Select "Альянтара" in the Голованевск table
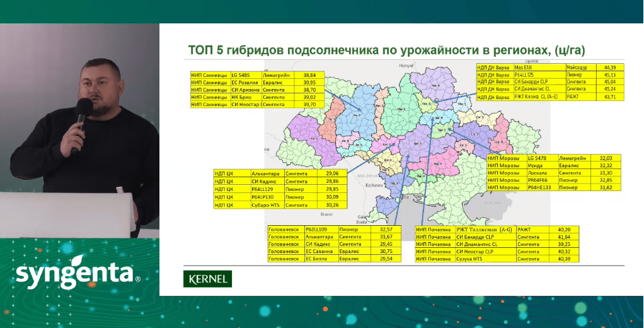Image resolution: width=644 pixels, height=328 pixels. (321, 237)
